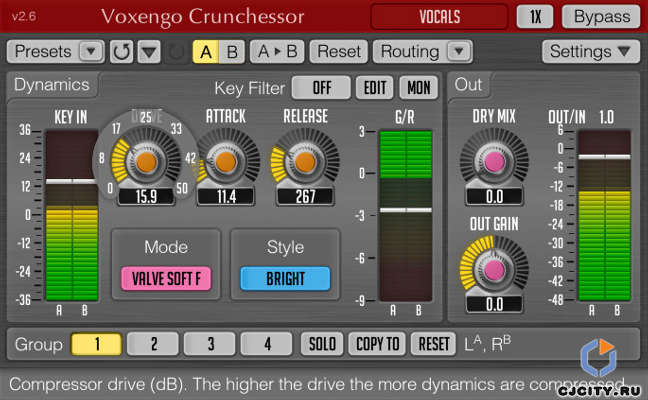Click Attack value field 11.4
The width and height of the screenshot is (648, 400).
pos(226,197)
